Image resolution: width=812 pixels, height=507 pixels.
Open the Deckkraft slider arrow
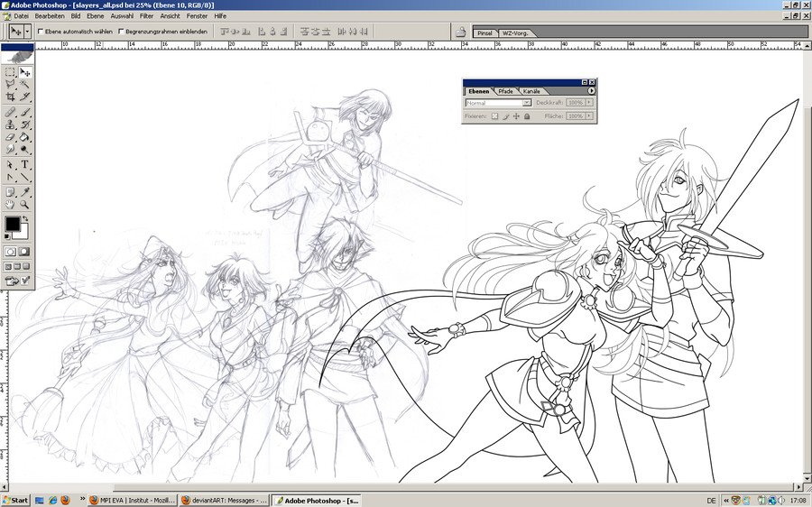point(589,103)
